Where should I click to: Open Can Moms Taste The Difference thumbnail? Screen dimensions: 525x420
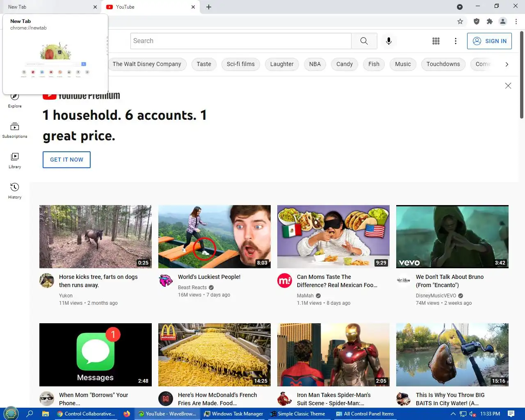pyautogui.click(x=333, y=237)
